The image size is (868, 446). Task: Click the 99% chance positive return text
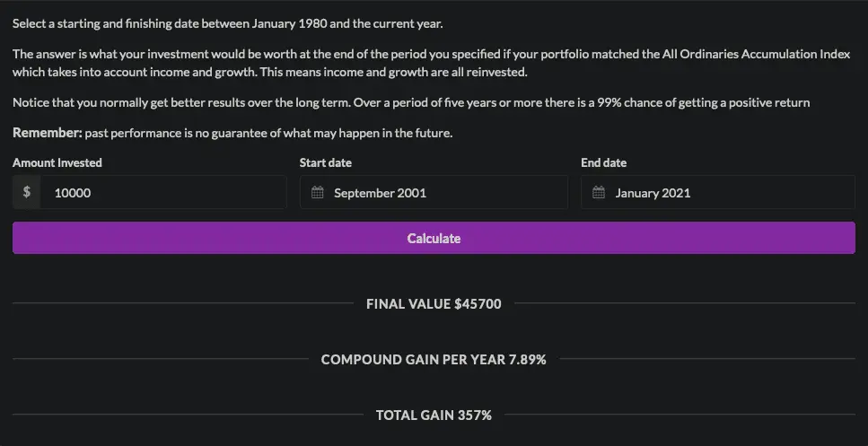tap(682, 102)
